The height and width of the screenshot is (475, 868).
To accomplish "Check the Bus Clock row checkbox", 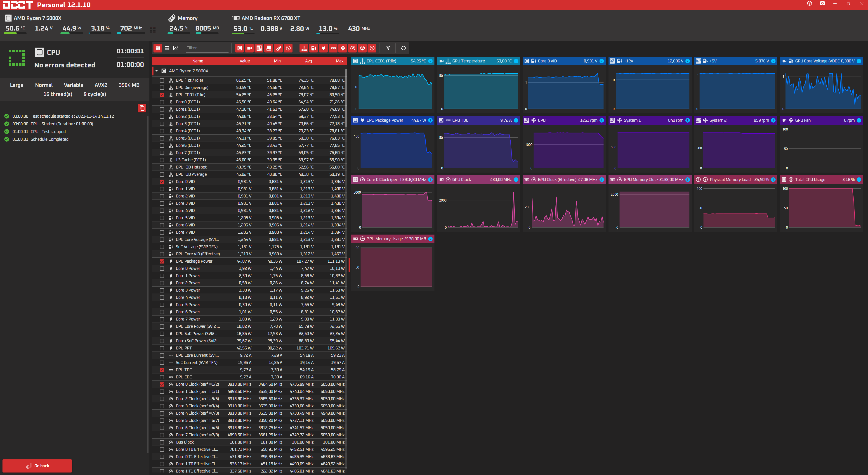I will [x=162, y=442].
